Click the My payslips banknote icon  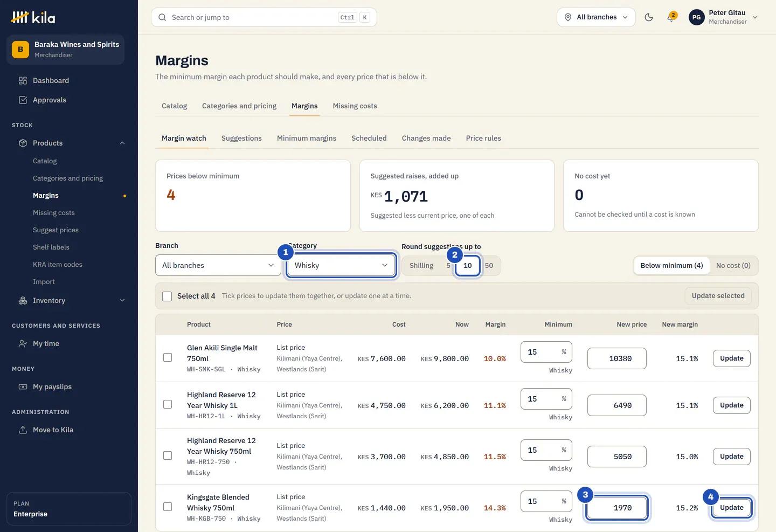coord(23,386)
